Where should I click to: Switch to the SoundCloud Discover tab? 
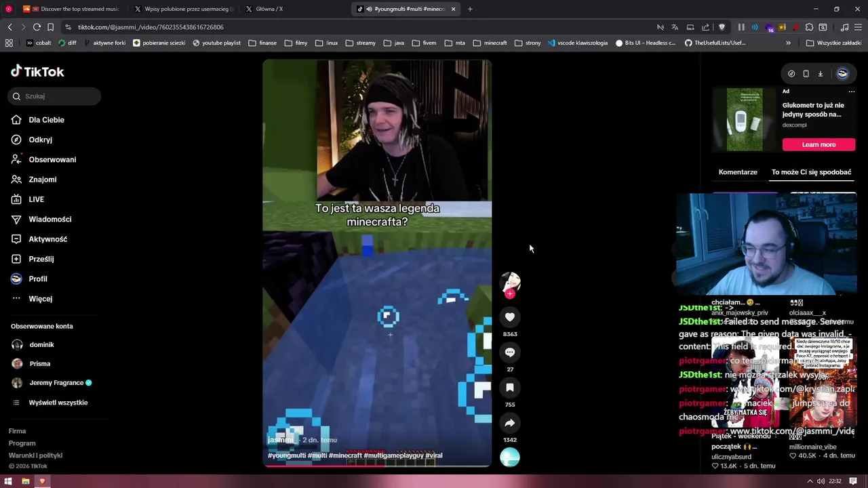(x=71, y=9)
